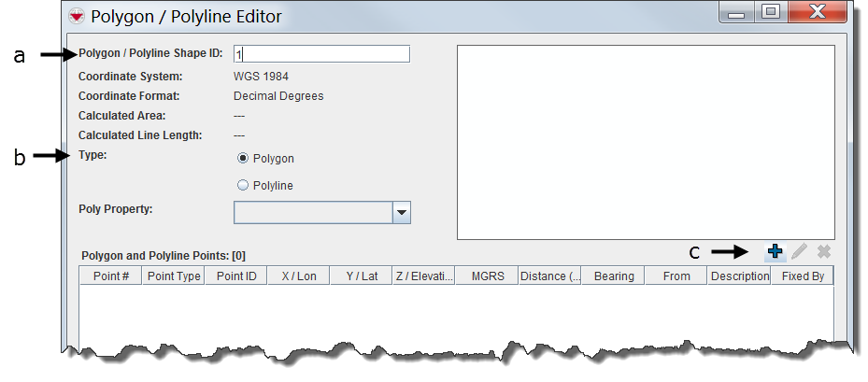The image size is (868, 382).
Task: Focus the Polygon / Polyline Shape ID field
Action: 321,54
